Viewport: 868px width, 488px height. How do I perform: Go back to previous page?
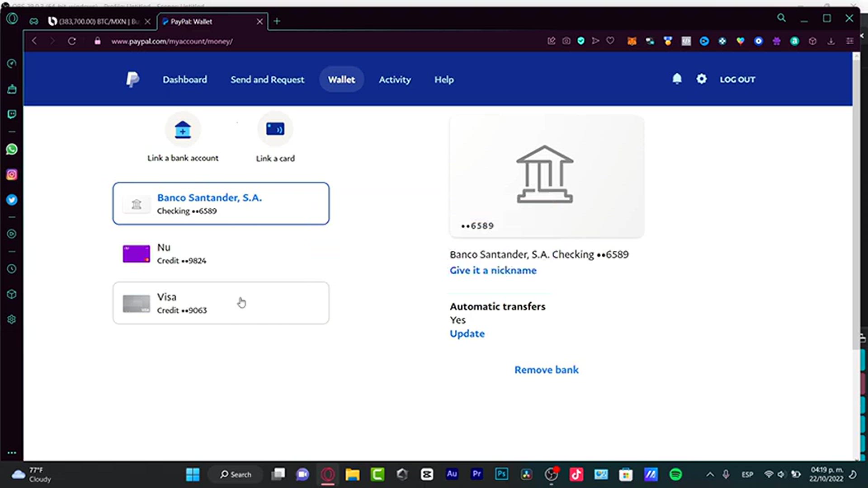(x=34, y=41)
